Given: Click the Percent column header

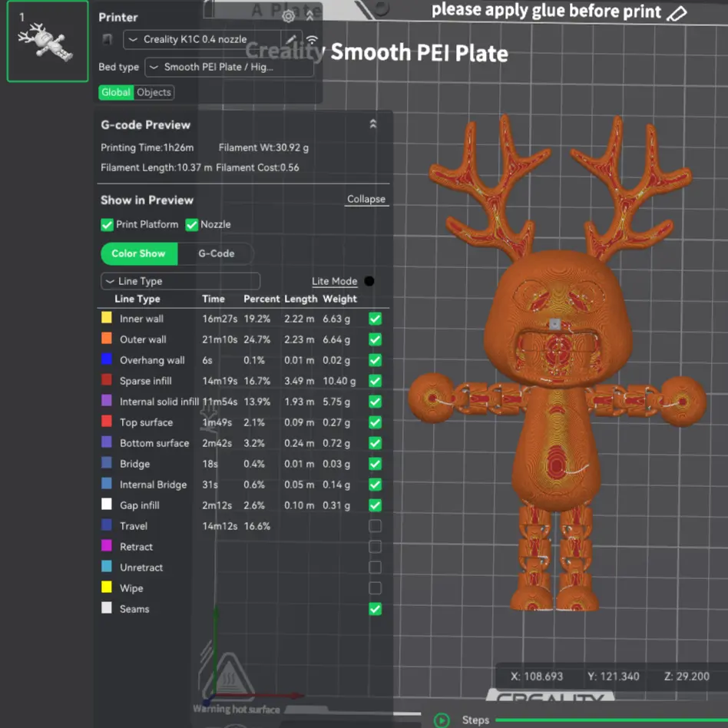Looking at the screenshot, I should [261, 299].
